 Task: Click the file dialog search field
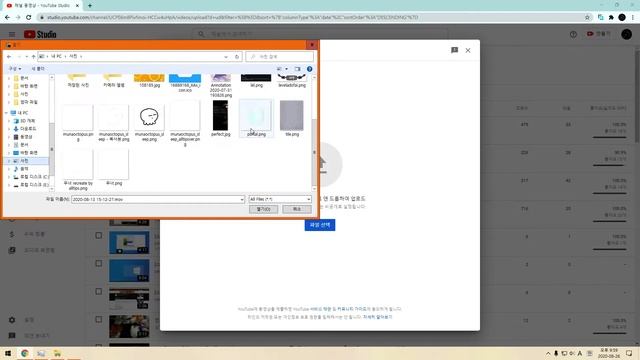coord(280,57)
